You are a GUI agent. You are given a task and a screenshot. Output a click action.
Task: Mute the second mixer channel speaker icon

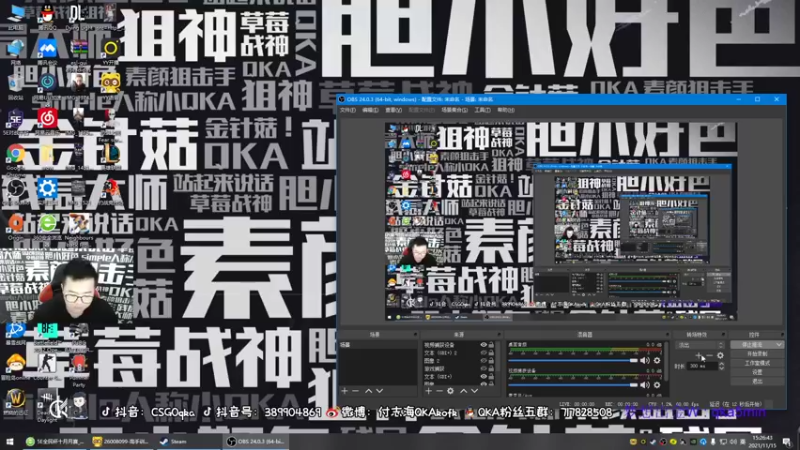(645, 385)
